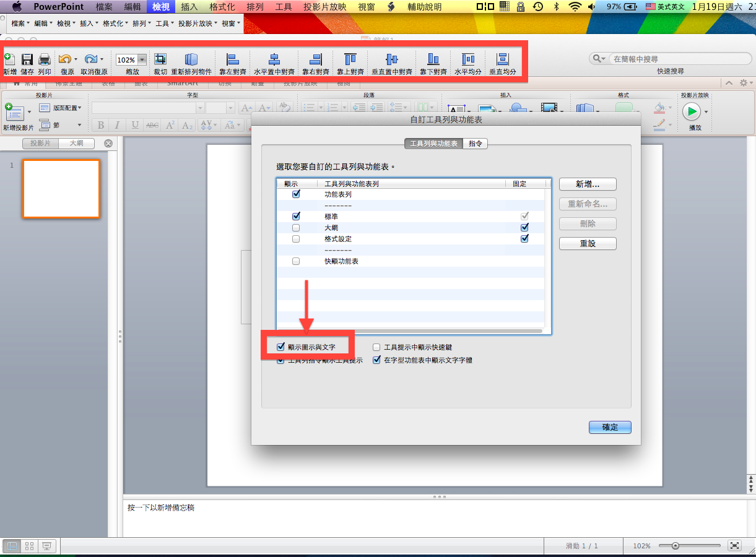Click the 靠上對齊 align top icon
756x557 pixels.
350,59
